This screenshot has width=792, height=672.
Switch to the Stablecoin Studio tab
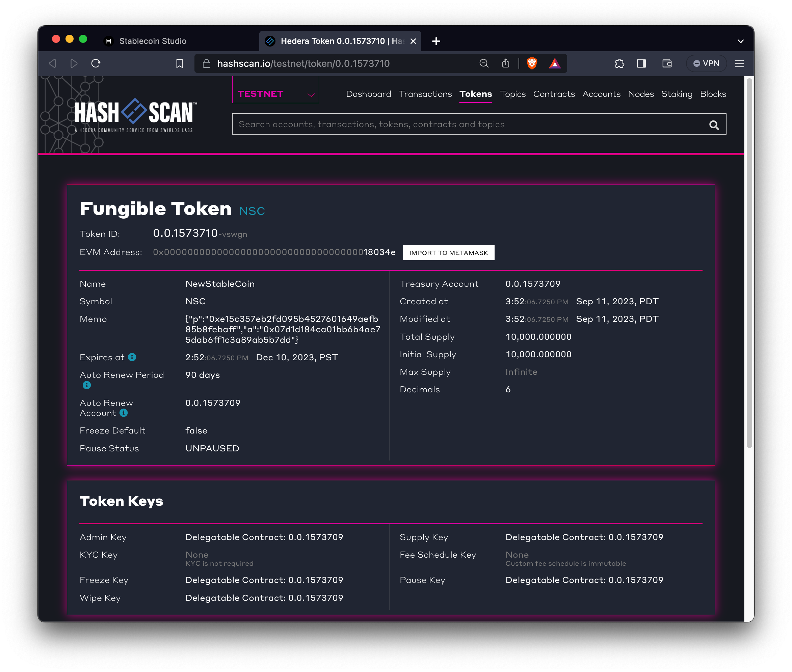tap(153, 41)
